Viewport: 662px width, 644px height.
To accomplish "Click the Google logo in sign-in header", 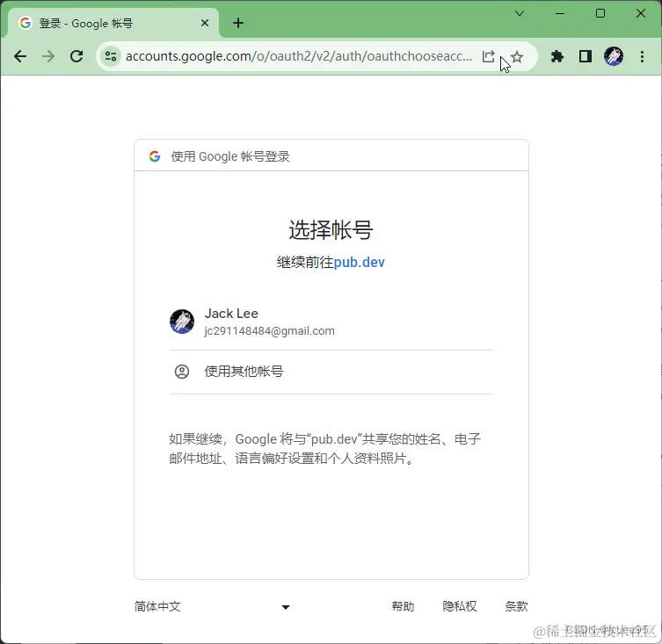I will [x=155, y=156].
